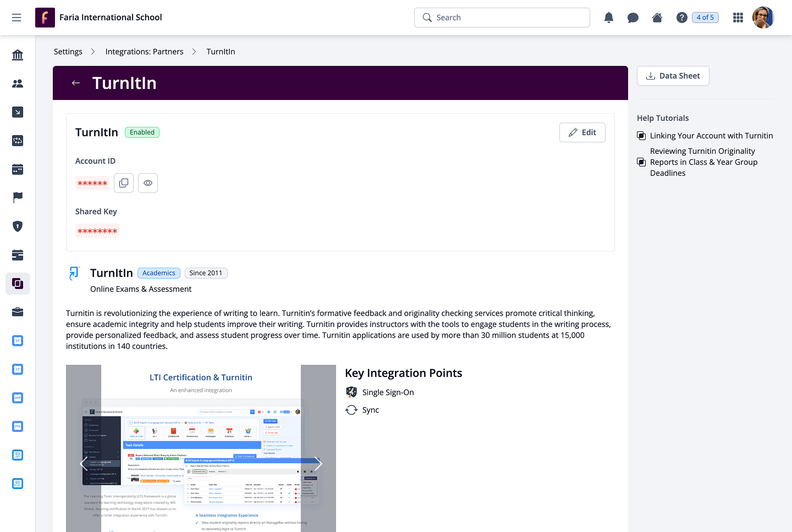Reveal the hidden Account ID with eye icon

click(148, 183)
